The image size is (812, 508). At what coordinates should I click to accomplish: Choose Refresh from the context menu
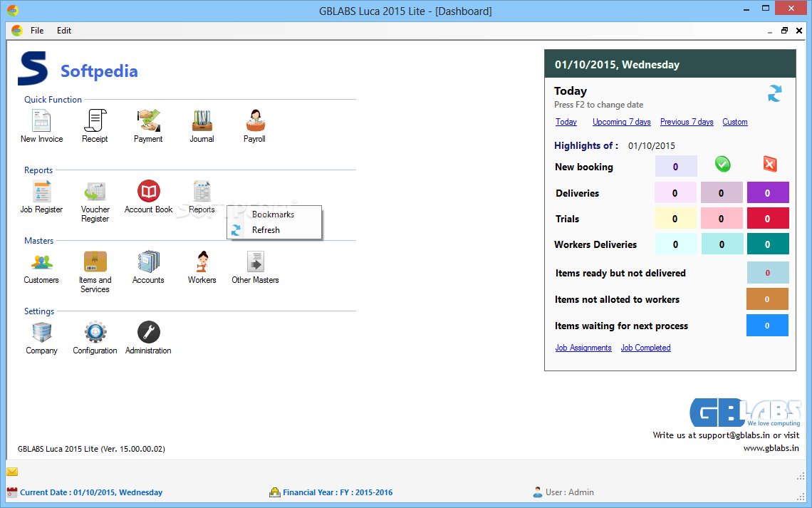274,230
